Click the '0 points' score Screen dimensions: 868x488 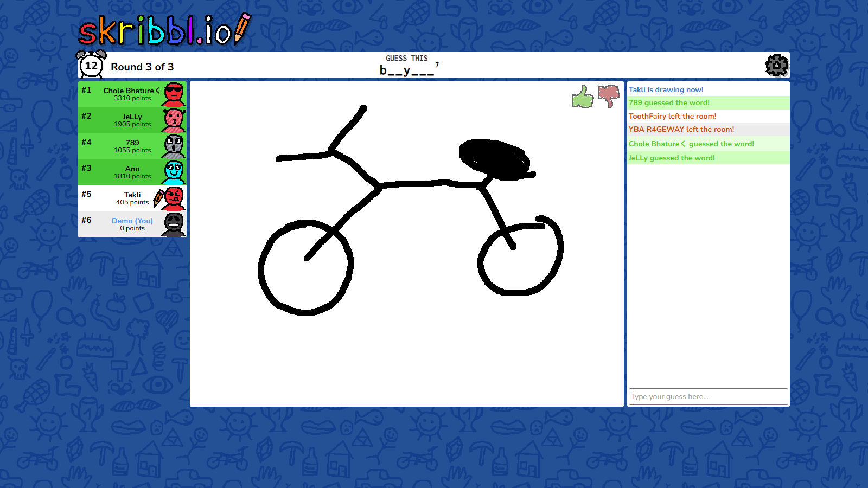(x=132, y=228)
